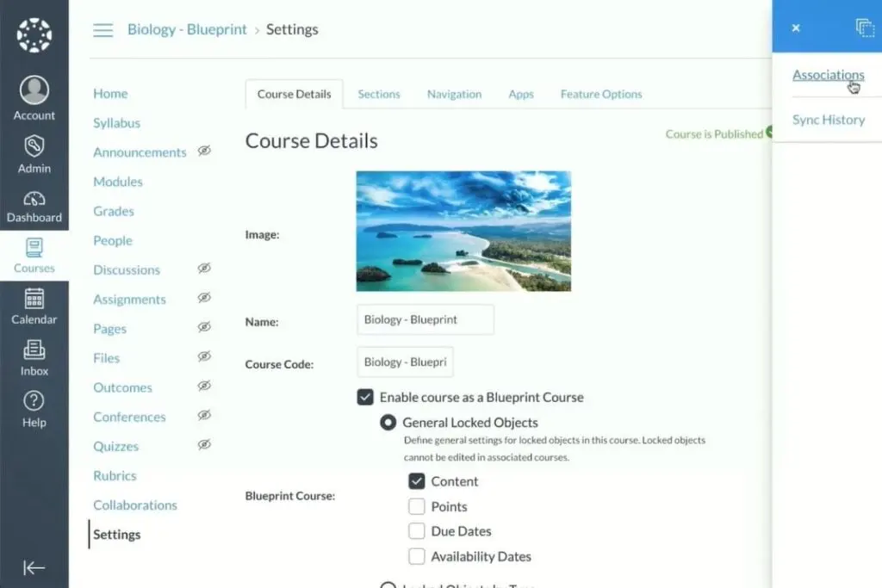Click the course image thumbnail
Image resolution: width=882 pixels, height=588 pixels.
(463, 231)
